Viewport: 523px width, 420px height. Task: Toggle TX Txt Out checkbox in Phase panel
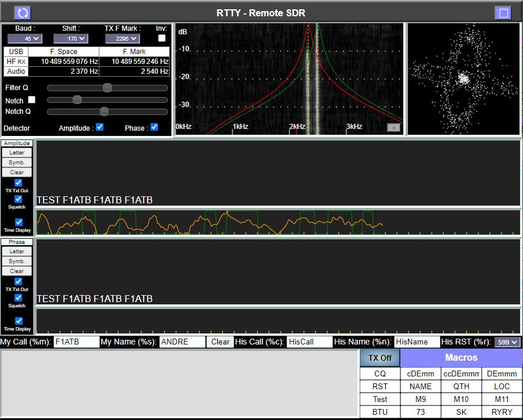pyautogui.click(x=19, y=281)
